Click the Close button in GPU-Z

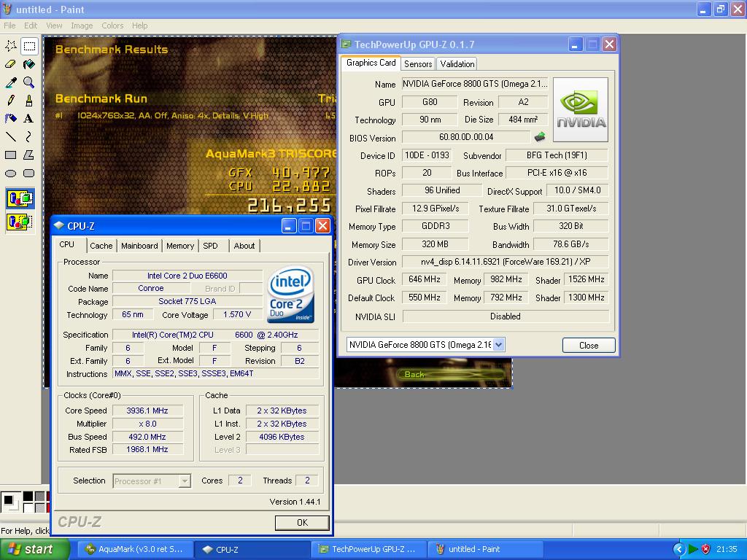tap(589, 345)
